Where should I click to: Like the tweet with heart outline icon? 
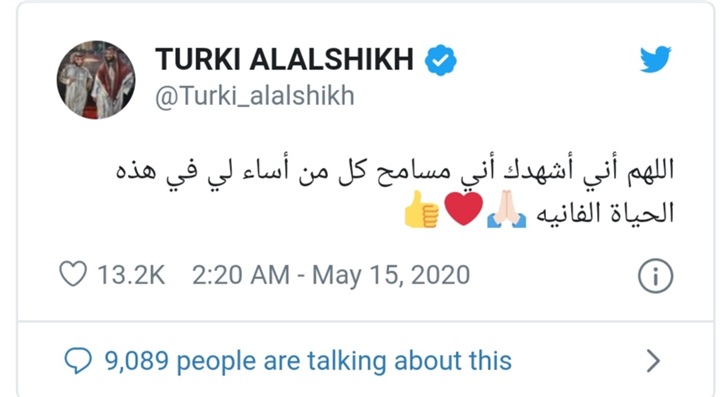(73, 274)
